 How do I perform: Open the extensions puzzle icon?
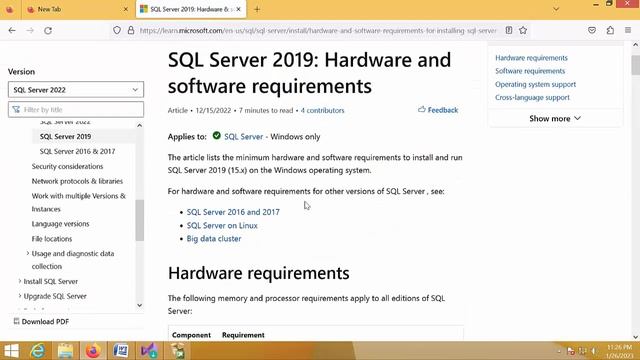click(x=610, y=30)
